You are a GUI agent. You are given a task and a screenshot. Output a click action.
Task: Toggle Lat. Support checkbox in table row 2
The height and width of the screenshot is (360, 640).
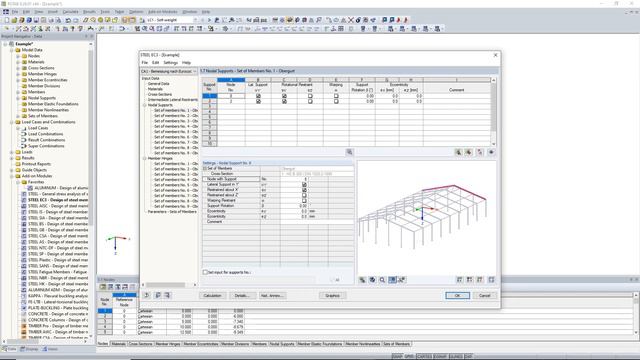(258, 101)
